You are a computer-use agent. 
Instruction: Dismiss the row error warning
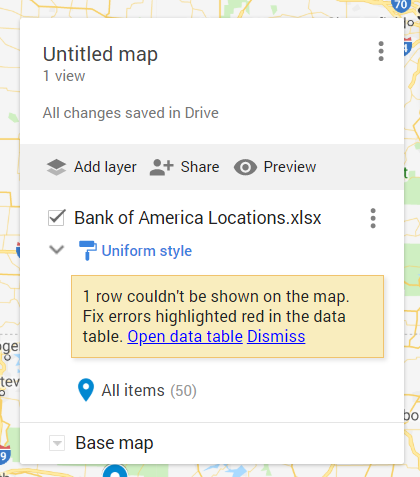276,336
